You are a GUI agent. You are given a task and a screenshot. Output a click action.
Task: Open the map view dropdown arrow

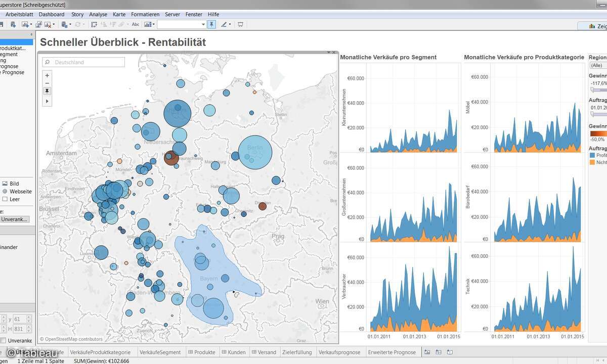click(x=328, y=52)
